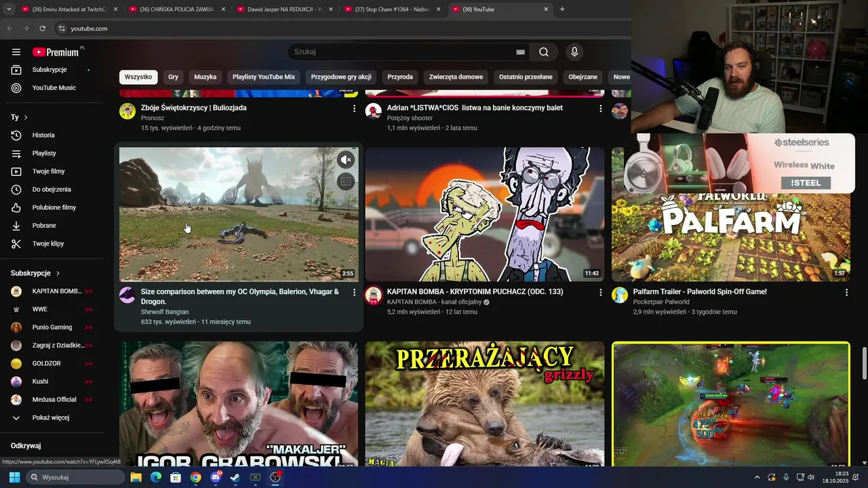
Task: Open options menu for Palfarm Trailer video
Action: click(x=846, y=292)
